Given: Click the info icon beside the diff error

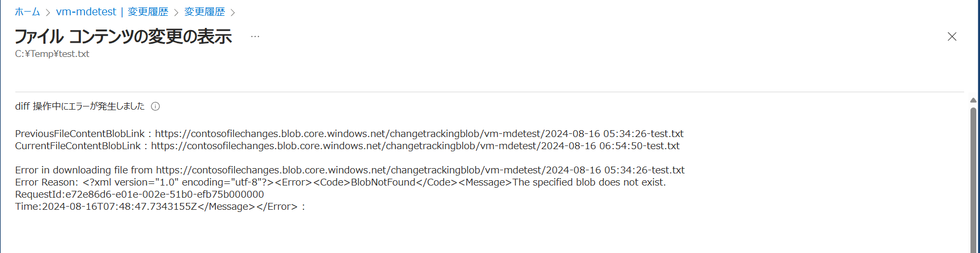Looking at the screenshot, I should pyautogui.click(x=155, y=106).
